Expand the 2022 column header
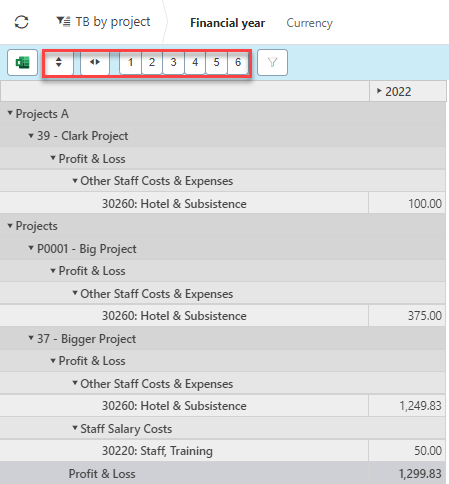449x484 pixels. pos(379,91)
